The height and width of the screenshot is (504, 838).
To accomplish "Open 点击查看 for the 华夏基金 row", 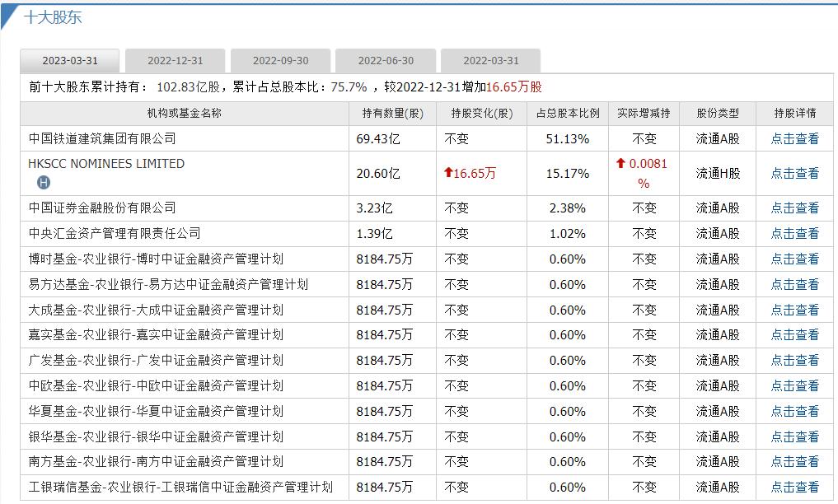I will [x=794, y=411].
